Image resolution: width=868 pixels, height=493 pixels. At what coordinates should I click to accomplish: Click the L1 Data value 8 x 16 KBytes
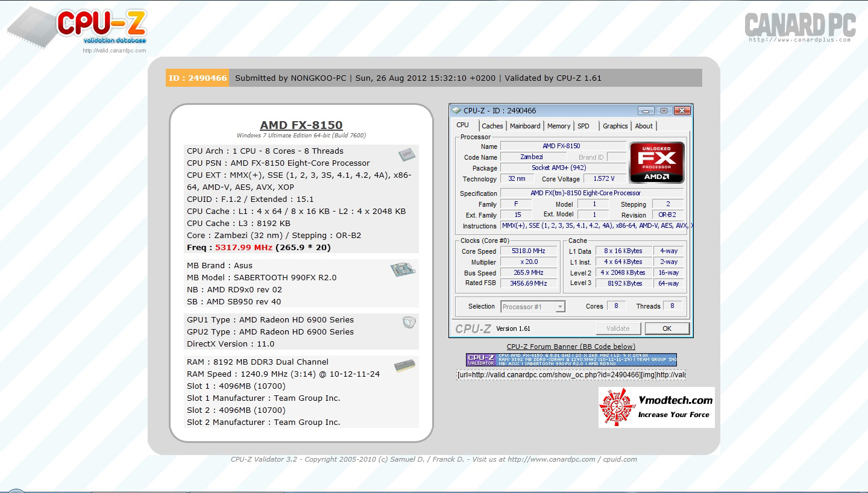[623, 251]
